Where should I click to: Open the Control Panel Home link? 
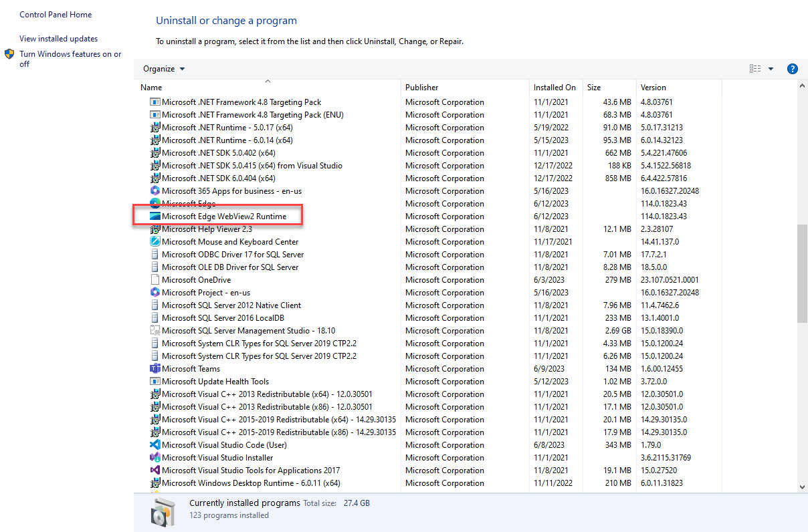point(56,15)
